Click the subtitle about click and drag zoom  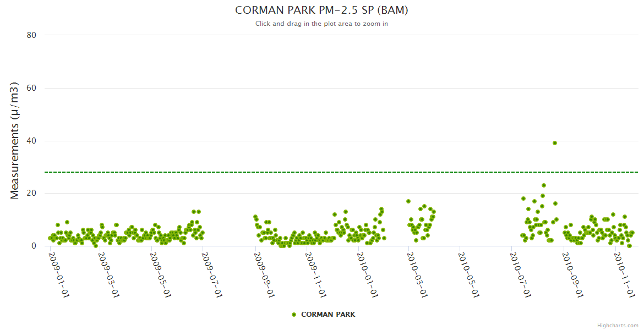(x=321, y=24)
